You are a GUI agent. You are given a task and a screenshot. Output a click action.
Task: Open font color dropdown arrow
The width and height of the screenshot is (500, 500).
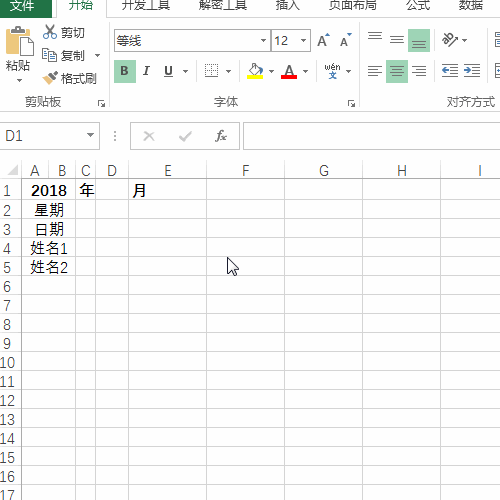point(305,71)
